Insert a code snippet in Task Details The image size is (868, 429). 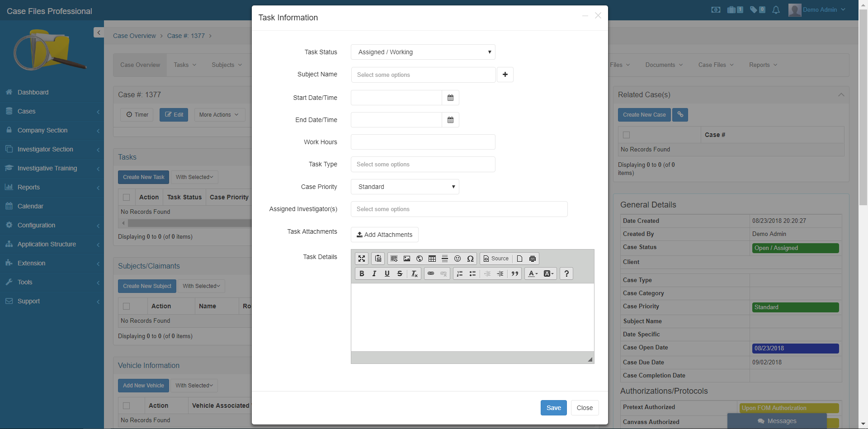point(394,259)
